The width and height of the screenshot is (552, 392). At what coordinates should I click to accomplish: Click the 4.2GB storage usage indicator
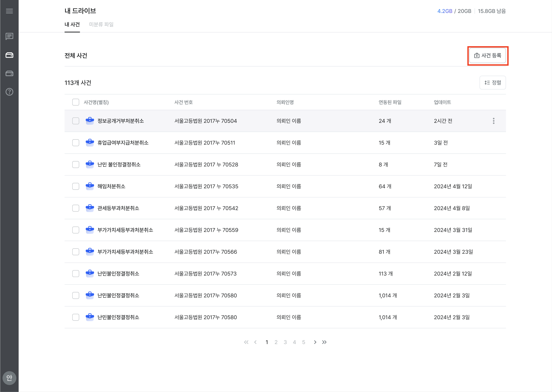click(x=445, y=11)
